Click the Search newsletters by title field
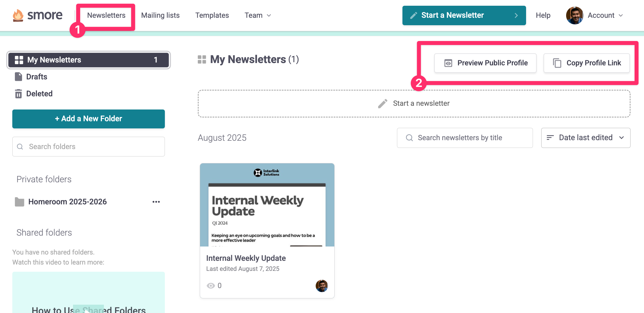644x313 pixels. tap(465, 138)
